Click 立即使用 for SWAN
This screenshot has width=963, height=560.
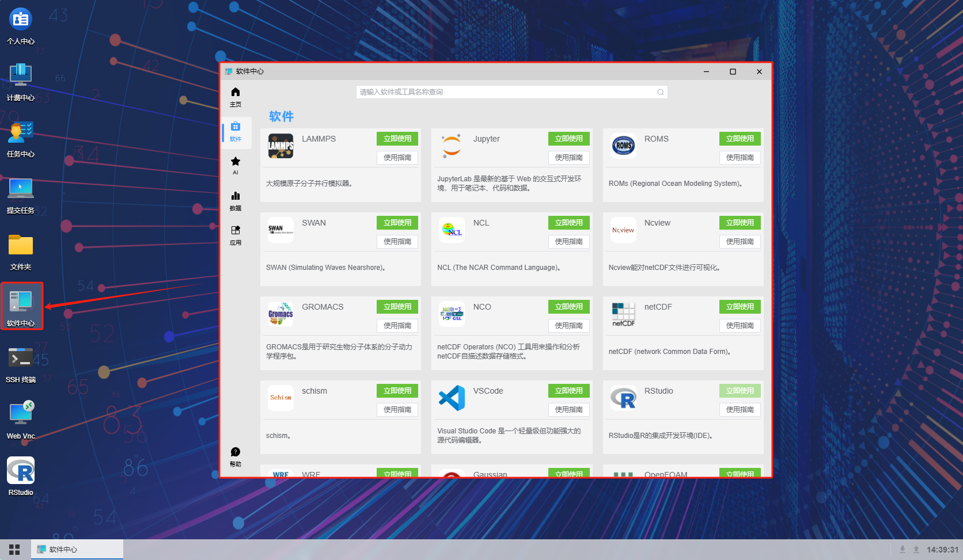(397, 223)
